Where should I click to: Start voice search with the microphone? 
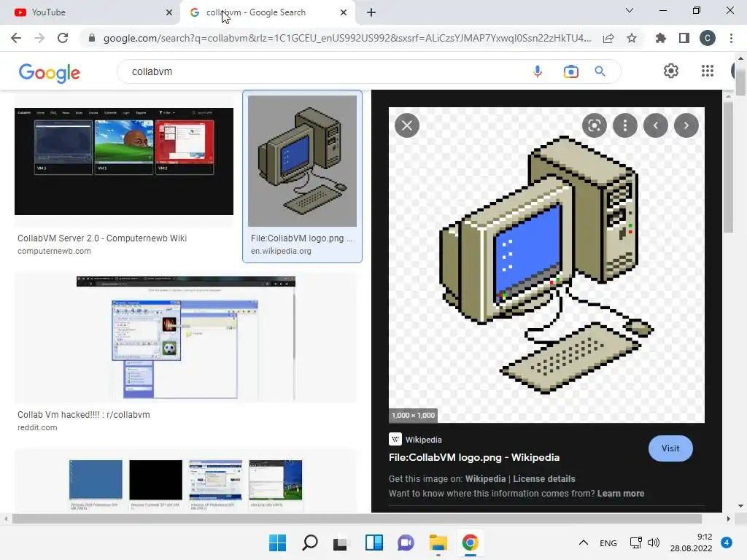click(538, 71)
